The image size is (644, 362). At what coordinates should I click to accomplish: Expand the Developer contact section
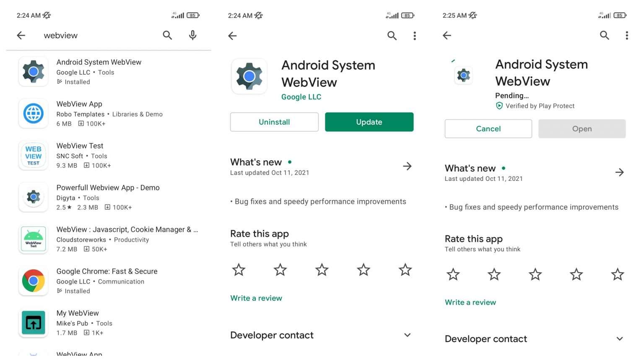pos(407,335)
